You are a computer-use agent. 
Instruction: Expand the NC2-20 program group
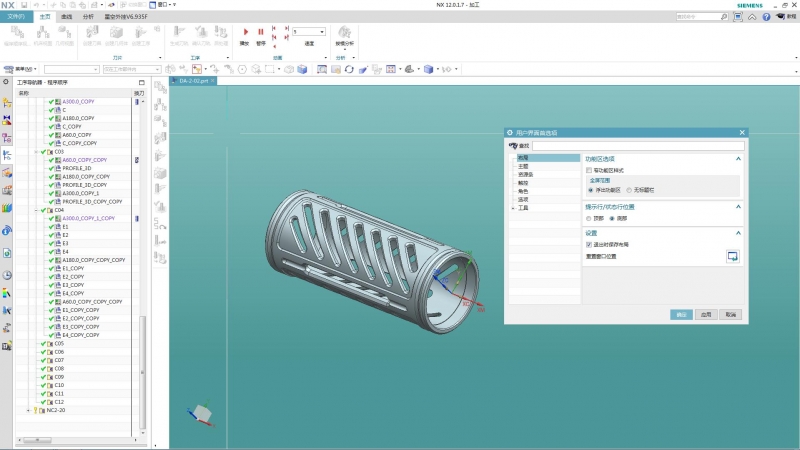pyautogui.click(x=29, y=410)
